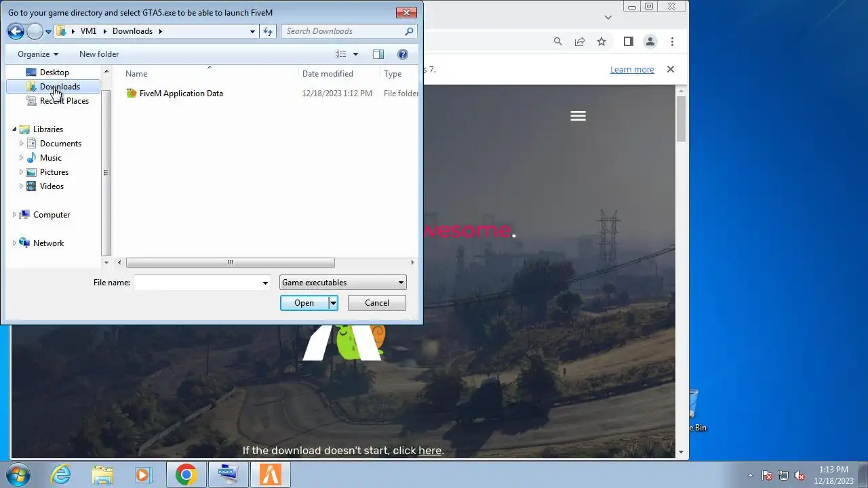This screenshot has width=868, height=488.
Task: Click New folder button
Action: (99, 54)
